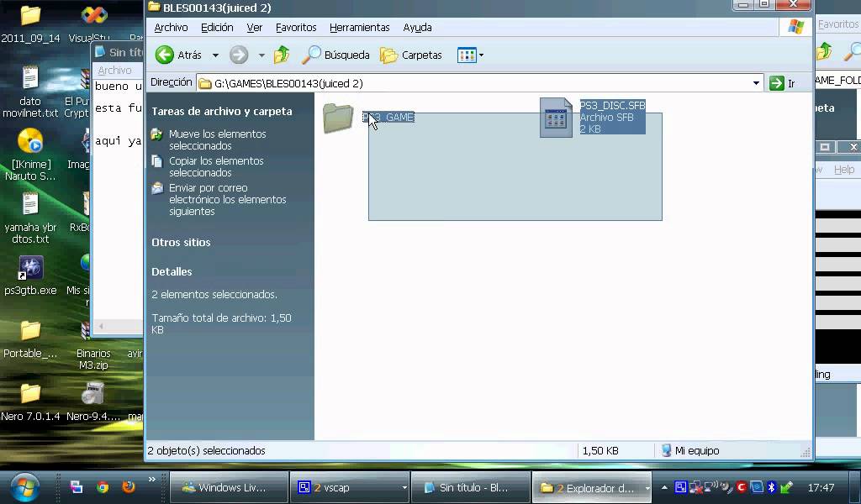The height and width of the screenshot is (504, 861).
Task: Click the Windows Start orb
Action: [24, 487]
